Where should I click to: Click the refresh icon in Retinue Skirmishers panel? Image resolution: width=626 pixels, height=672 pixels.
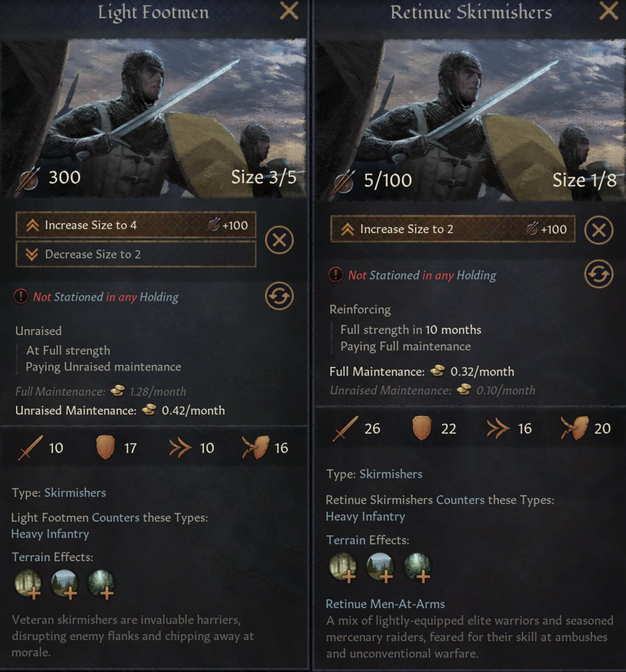tap(598, 274)
